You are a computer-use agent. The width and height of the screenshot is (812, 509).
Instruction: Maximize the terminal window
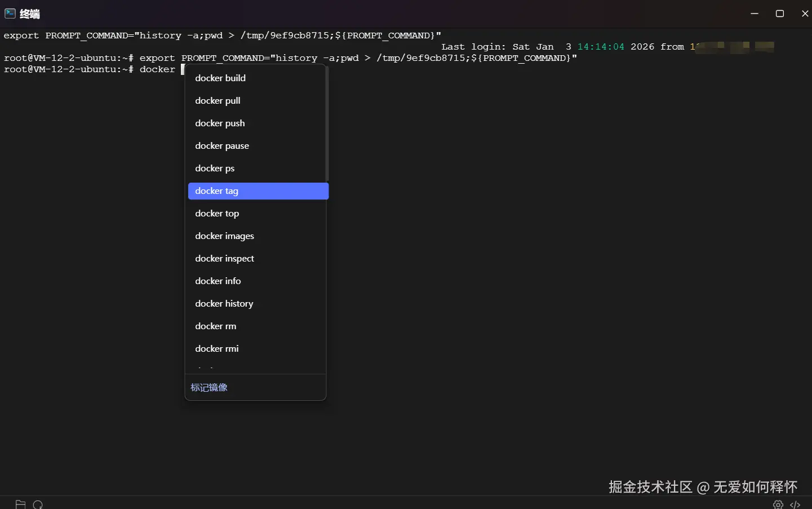pos(780,14)
